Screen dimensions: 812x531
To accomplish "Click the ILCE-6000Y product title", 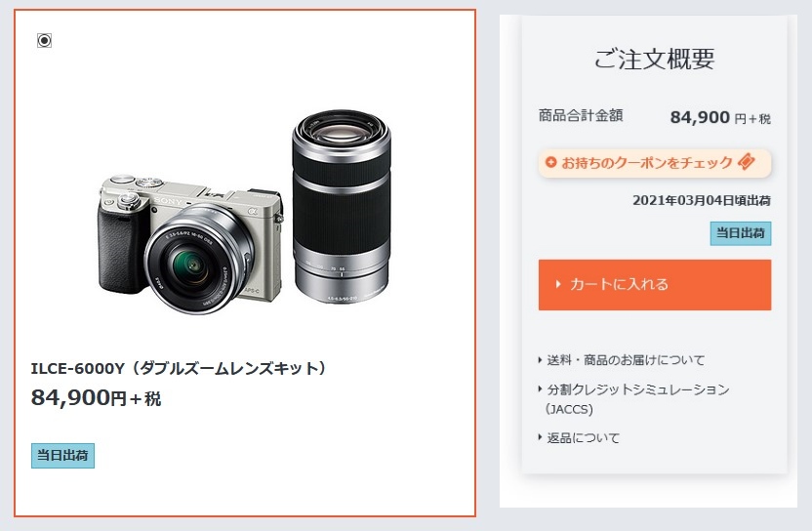I will (x=179, y=368).
